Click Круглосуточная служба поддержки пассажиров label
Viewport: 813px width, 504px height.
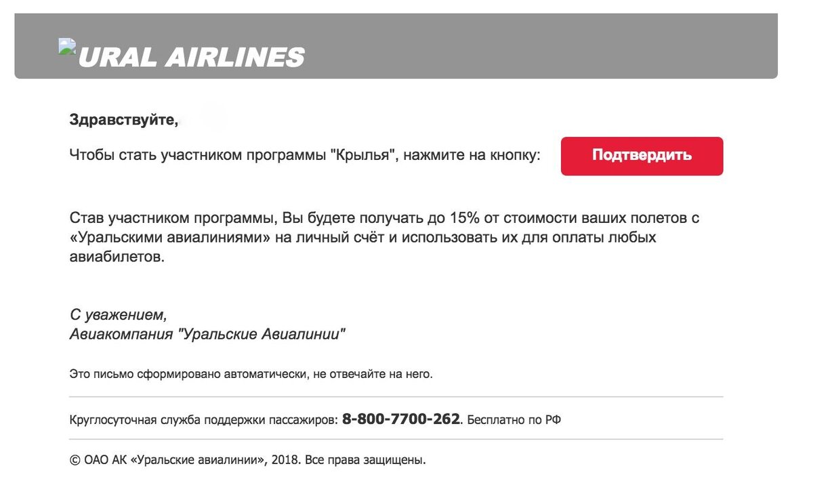click(x=203, y=419)
